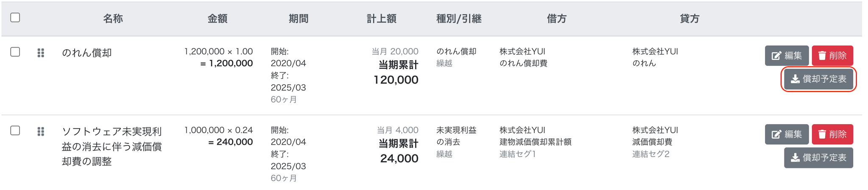Download 償却予定表 for のれん償却
Viewport: 868px width, 190px height.
tap(818, 79)
